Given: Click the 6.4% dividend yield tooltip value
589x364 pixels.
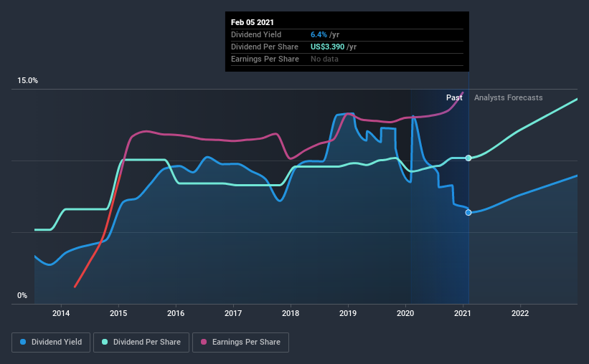Looking at the screenshot, I should (319, 34).
